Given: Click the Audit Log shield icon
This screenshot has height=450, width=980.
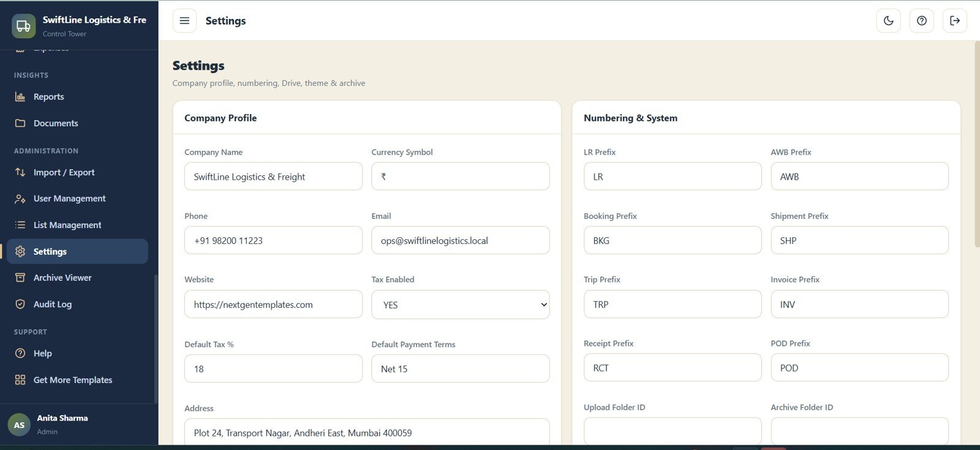Looking at the screenshot, I should [x=20, y=304].
